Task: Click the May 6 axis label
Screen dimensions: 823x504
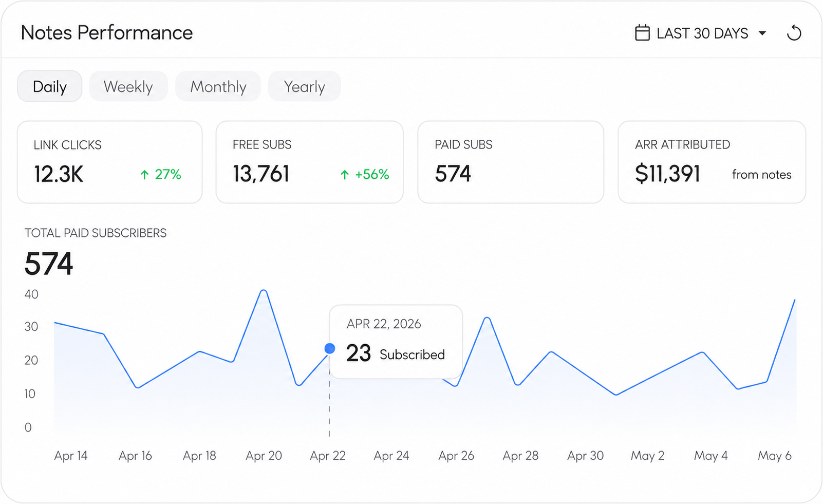Action: (x=775, y=456)
